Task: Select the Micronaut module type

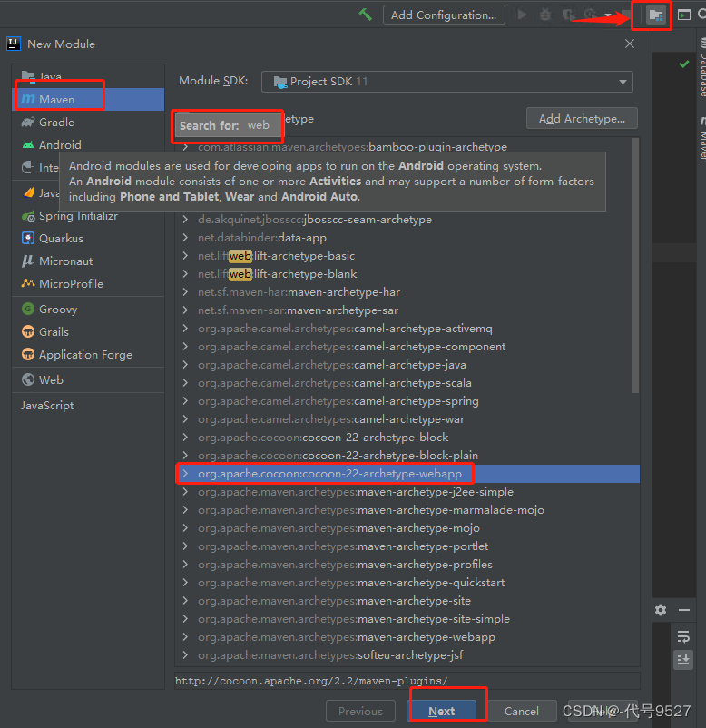Action: tap(88, 261)
